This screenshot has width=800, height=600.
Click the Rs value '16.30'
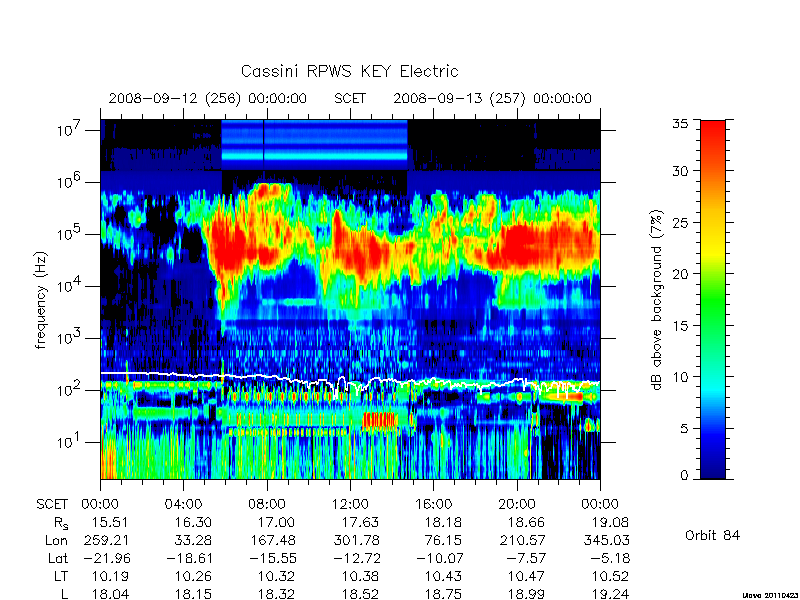coord(193,522)
